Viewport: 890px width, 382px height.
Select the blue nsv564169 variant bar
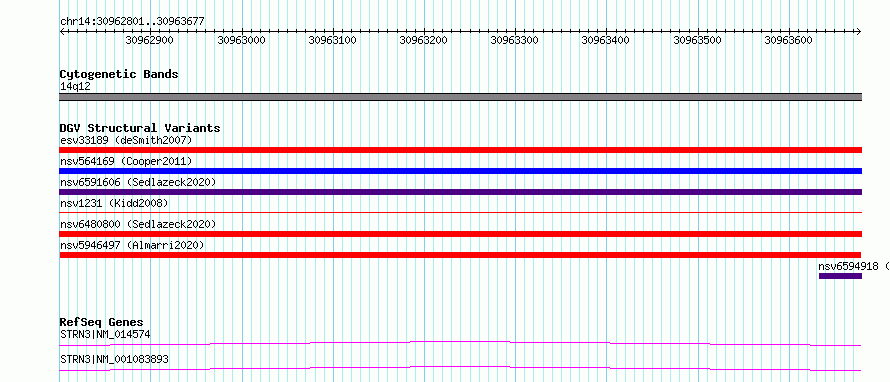click(x=460, y=171)
